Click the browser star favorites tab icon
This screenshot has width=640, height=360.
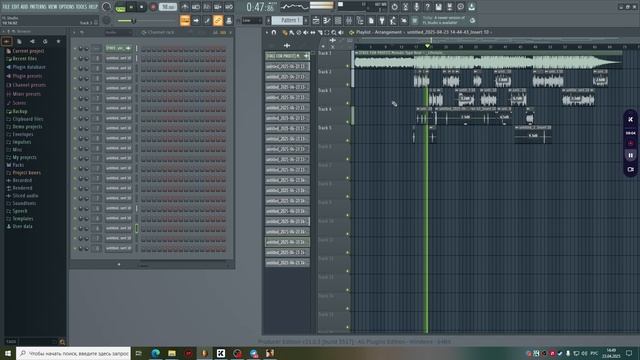58,41
